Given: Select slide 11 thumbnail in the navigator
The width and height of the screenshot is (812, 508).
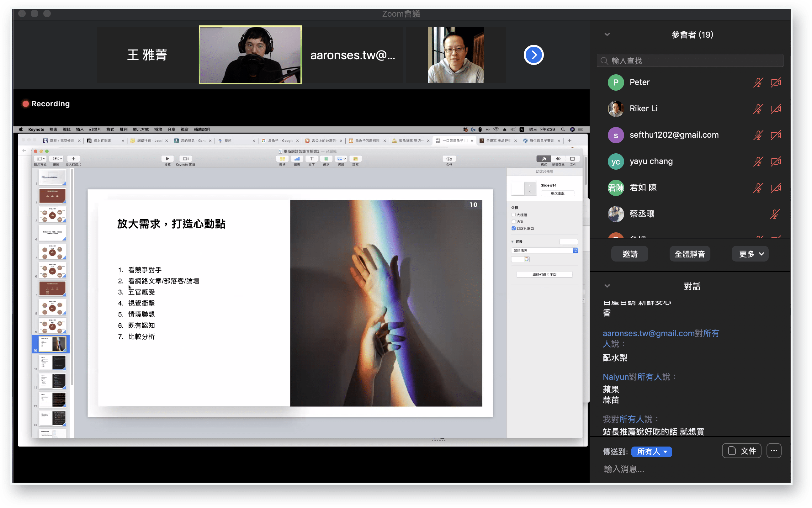Looking at the screenshot, I should pos(52,363).
